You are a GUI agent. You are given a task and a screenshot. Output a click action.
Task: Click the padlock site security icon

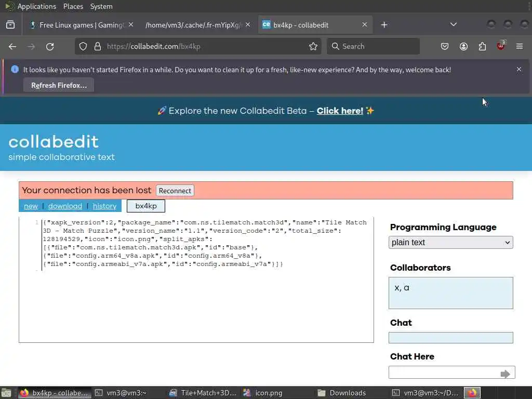[x=98, y=46]
